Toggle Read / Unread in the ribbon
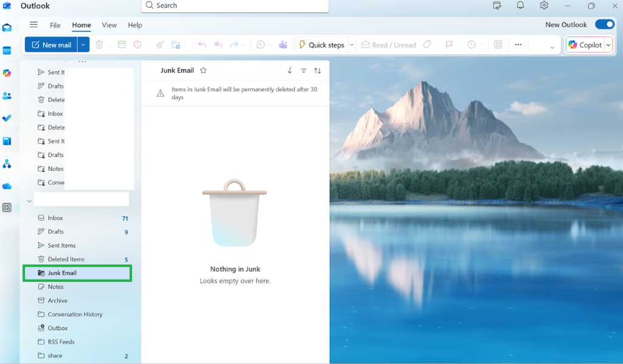Viewport: 623px width, 364px height. (388, 44)
